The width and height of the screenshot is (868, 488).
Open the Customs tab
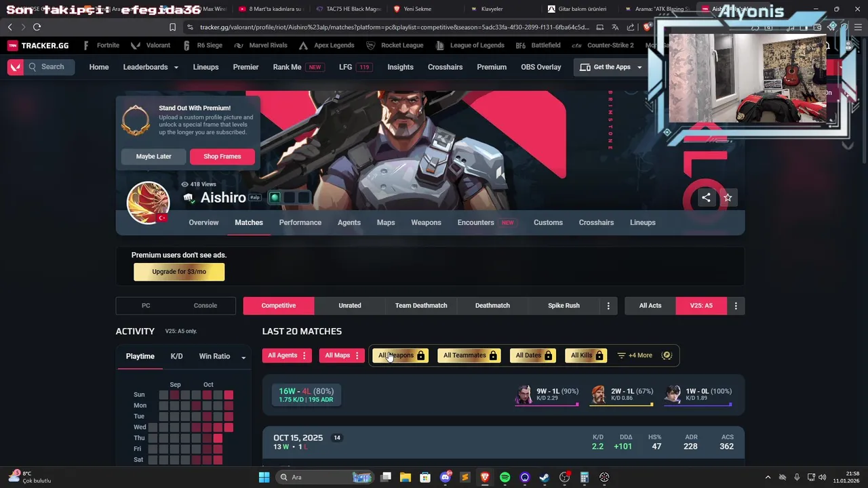click(548, 222)
